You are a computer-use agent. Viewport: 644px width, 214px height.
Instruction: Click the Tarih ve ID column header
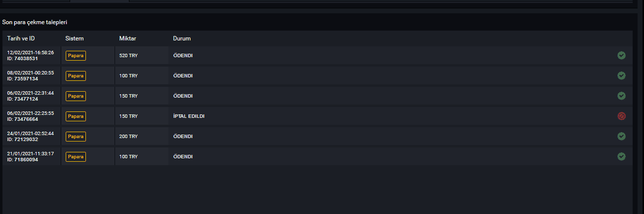[x=21, y=38]
